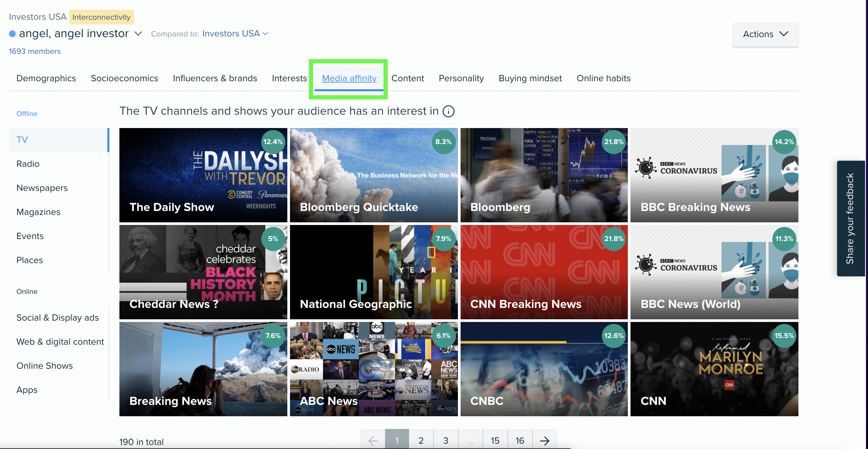Open the Bloomberg card

[x=544, y=175]
